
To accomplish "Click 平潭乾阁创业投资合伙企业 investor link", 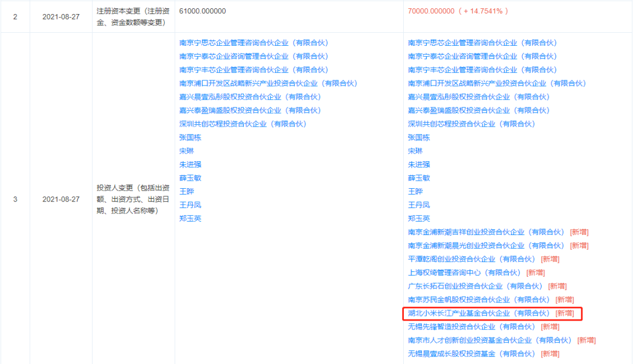I will (x=471, y=259).
